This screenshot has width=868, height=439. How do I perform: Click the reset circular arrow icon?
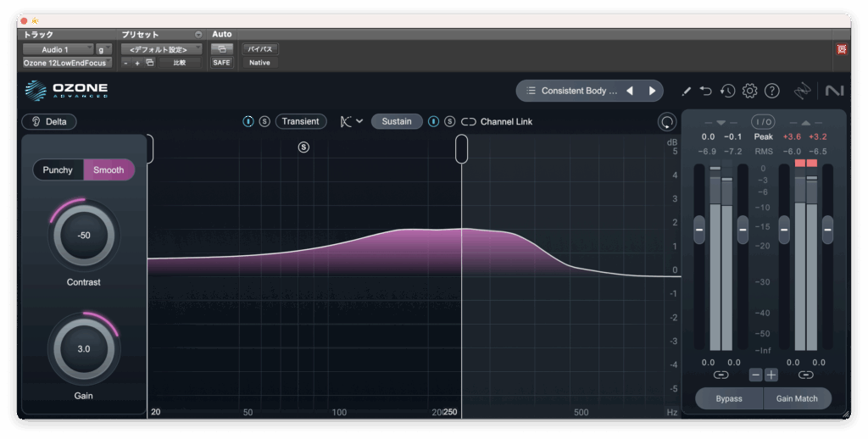click(667, 122)
